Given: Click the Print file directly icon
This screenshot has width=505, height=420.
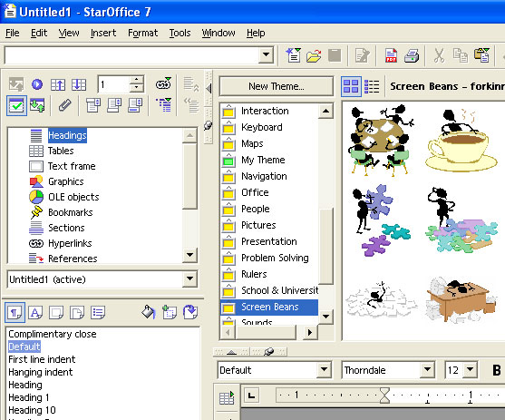Looking at the screenshot, I should (412, 55).
